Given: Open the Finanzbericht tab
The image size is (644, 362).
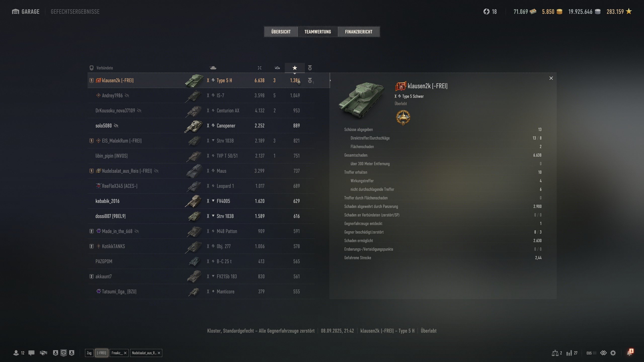Looking at the screenshot, I should tap(359, 32).
